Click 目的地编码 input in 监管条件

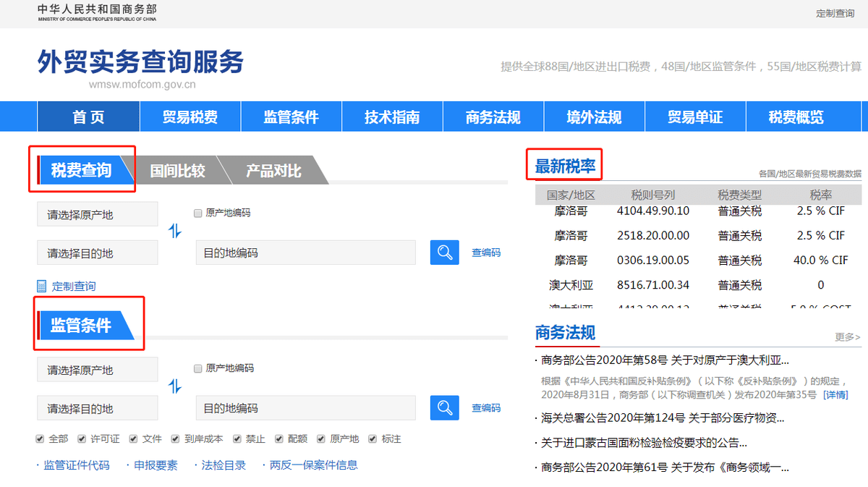point(306,407)
